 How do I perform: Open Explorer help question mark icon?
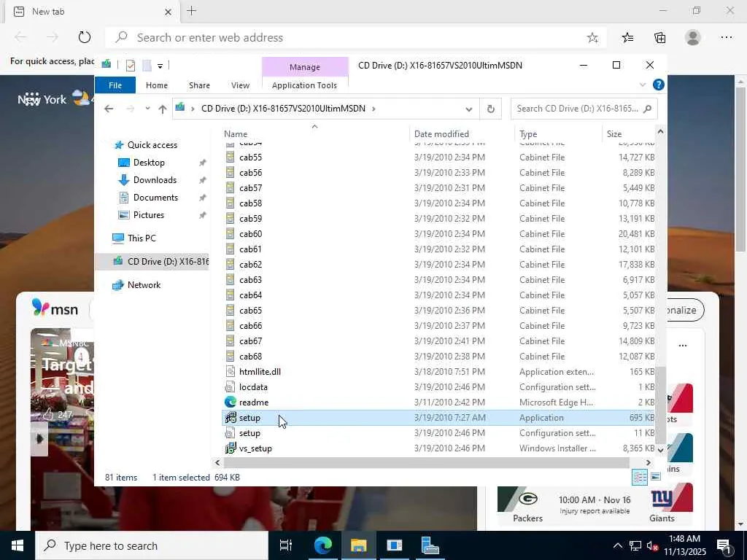[659, 85]
